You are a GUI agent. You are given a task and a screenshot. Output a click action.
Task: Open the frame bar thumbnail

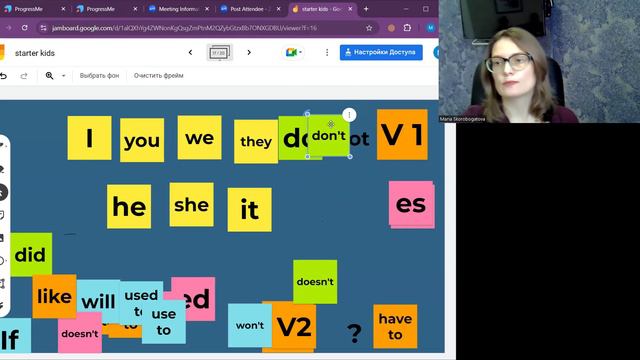click(x=220, y=52)
